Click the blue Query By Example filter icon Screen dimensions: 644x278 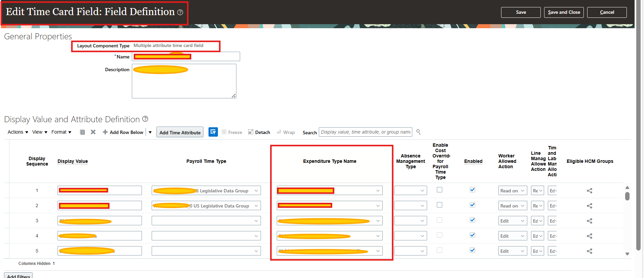213,132
